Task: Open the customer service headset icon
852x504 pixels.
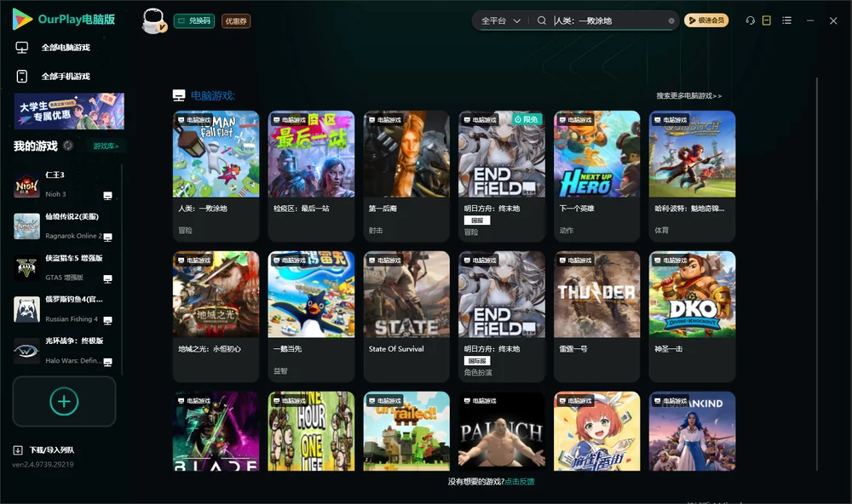Action: pyautogui.click(x=750, y=20)
